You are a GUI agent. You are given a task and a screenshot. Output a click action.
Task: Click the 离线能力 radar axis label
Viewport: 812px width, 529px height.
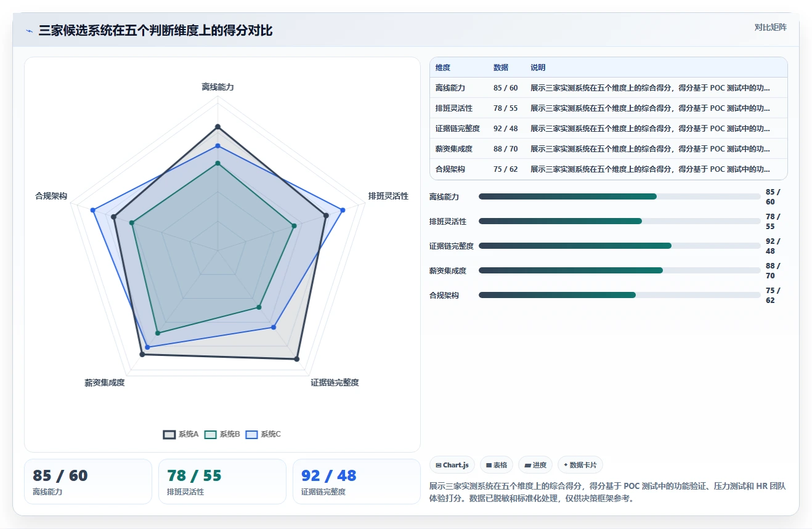pyautogui.click(x=217, y=87)
